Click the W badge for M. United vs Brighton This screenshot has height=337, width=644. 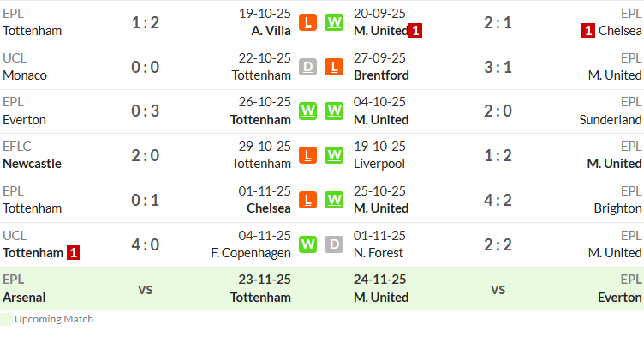click(334, 200)
